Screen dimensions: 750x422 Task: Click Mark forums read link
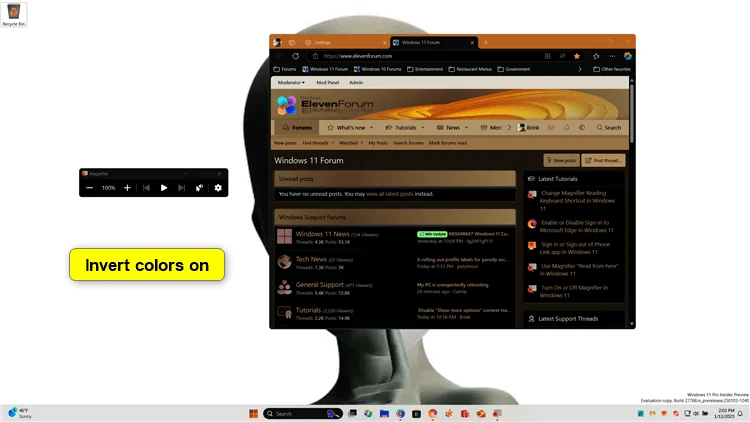click(448, 143)
